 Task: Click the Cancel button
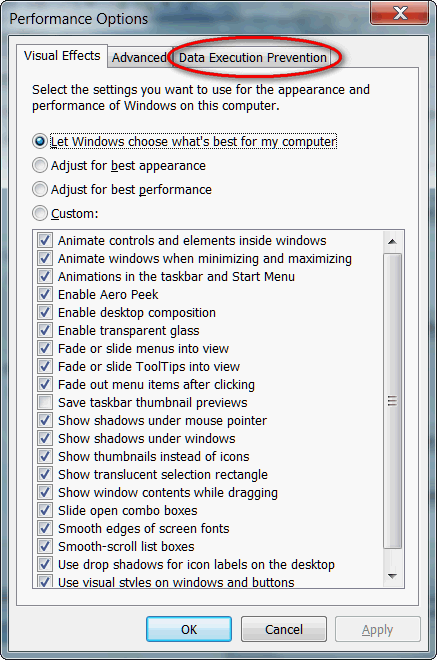pos(284,629)
